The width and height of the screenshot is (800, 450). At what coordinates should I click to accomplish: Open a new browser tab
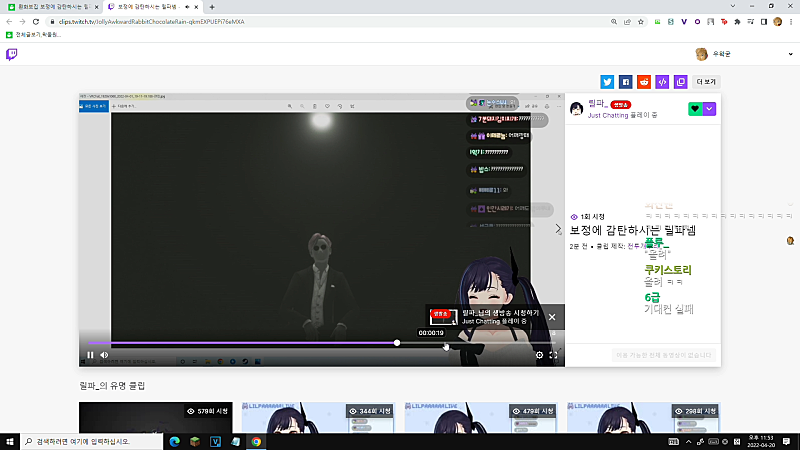pyautogui.click(x=212, y=7)
